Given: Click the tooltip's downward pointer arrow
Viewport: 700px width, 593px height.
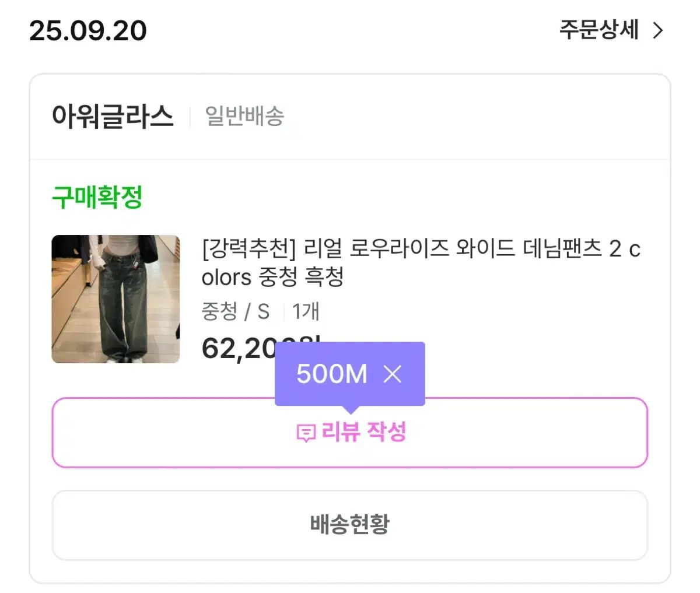Looking at the screenshot, I should pos(350,409).
